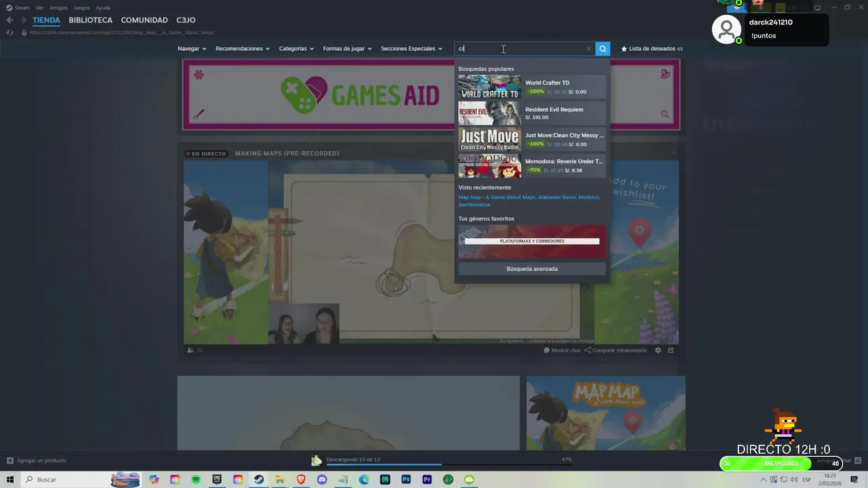
Task: Open Microsoft Edge from taskbar
Action: click(x=364, y=480)
